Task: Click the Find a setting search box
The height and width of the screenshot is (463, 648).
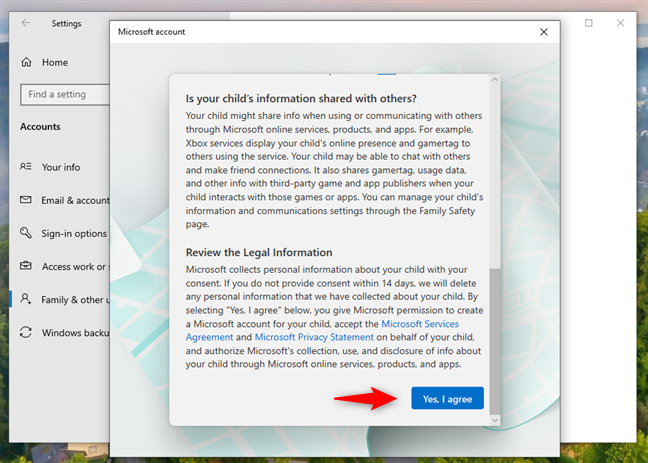Action: pos(65,95)
